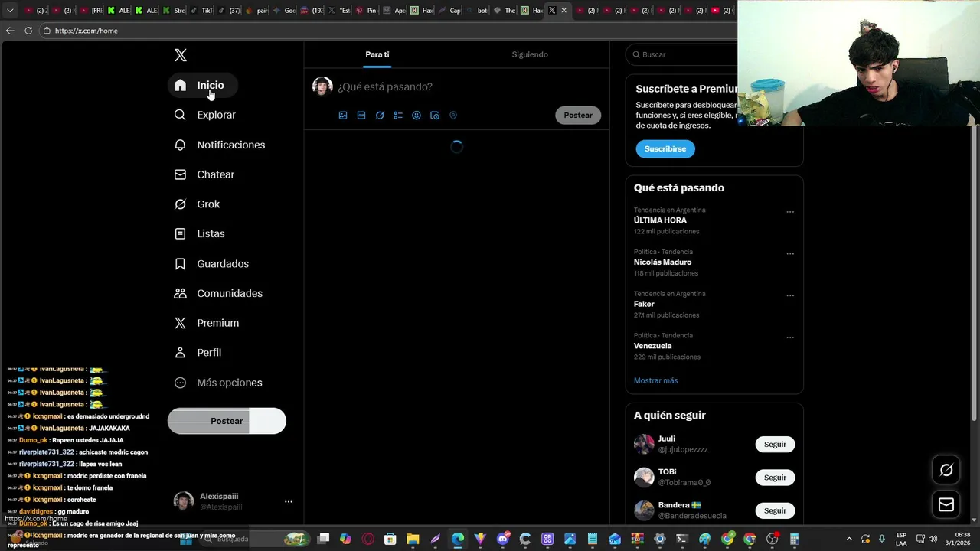
Task: Follow Bandera with Seguir button
Action: pyautogui.click(x=775, y=510)
